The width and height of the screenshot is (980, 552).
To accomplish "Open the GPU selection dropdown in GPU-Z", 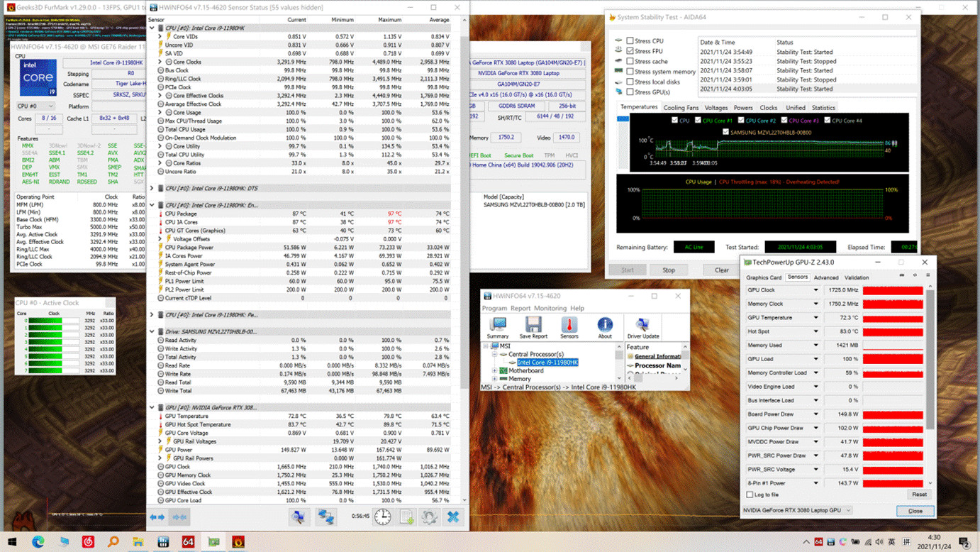I will [797, 510].
